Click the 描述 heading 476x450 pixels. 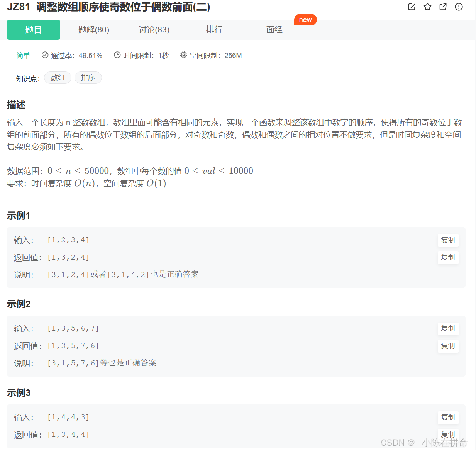pos(16,105)
